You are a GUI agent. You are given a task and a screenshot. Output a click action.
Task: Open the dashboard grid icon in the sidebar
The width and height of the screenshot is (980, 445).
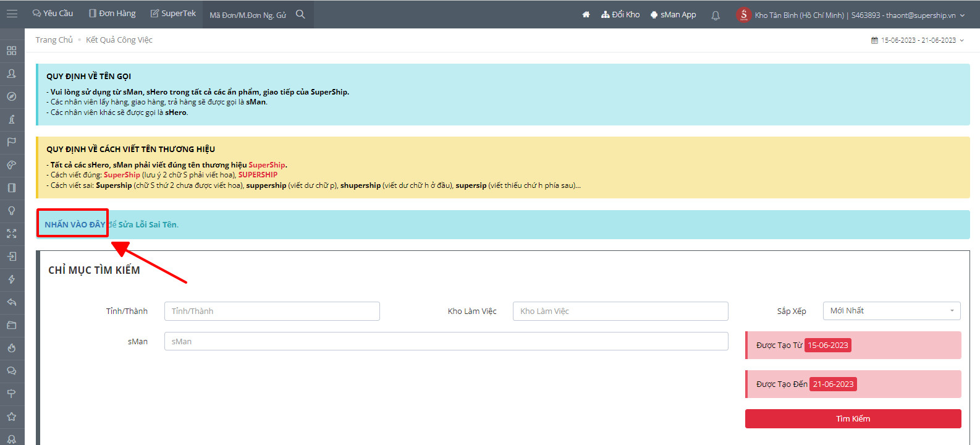(12, 51)
